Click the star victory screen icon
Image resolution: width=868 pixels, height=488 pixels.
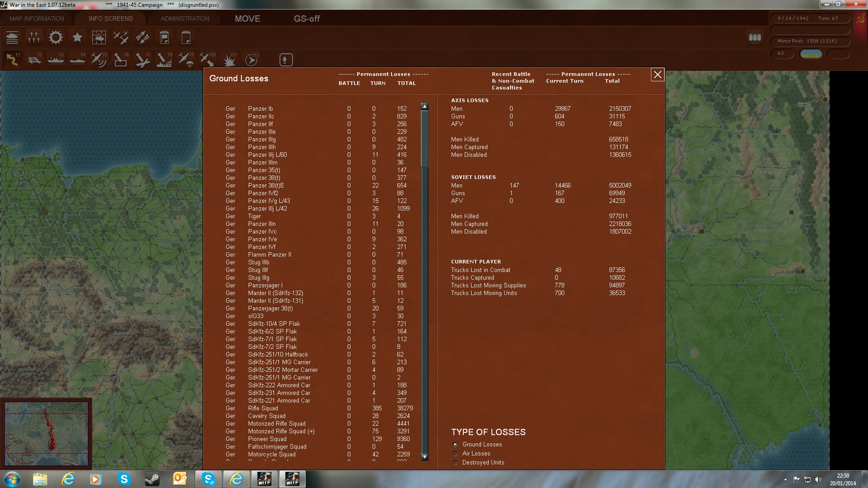77,38
